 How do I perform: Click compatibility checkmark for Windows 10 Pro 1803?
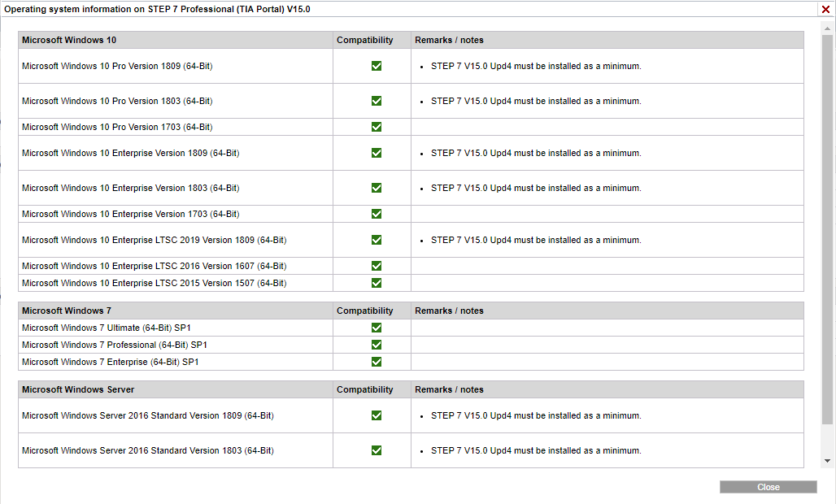click(377, 101)
